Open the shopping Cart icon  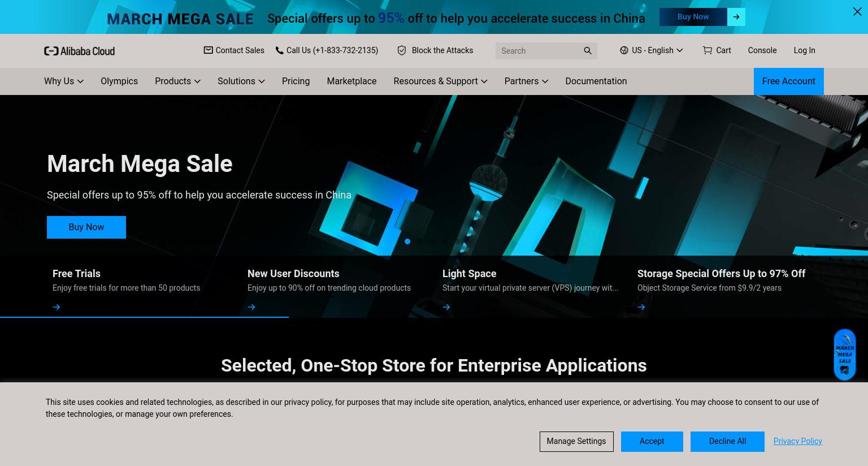(x=707, y=50)
